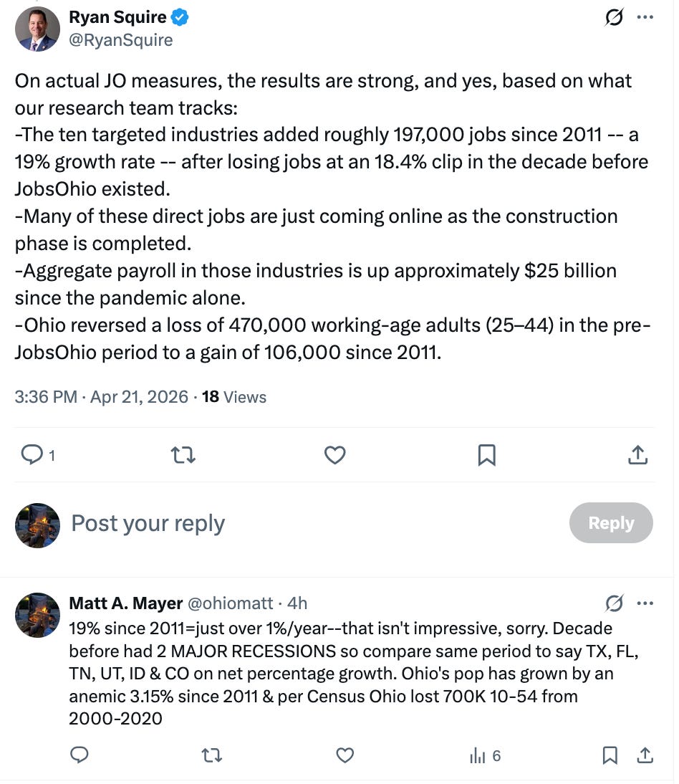The image size is (679, 784).
Task: Repost Matt A. Mayer's reply
Action: pyautogui.click(x=211, y=755)
